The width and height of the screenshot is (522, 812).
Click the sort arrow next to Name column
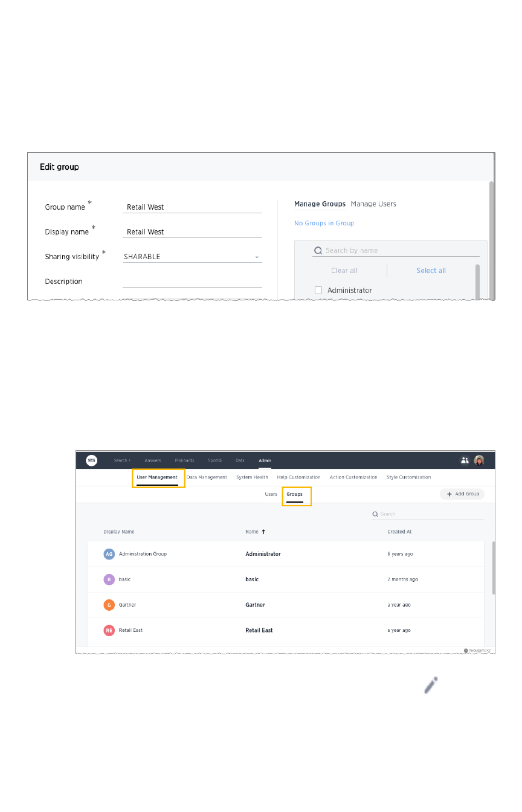(263, 532)
